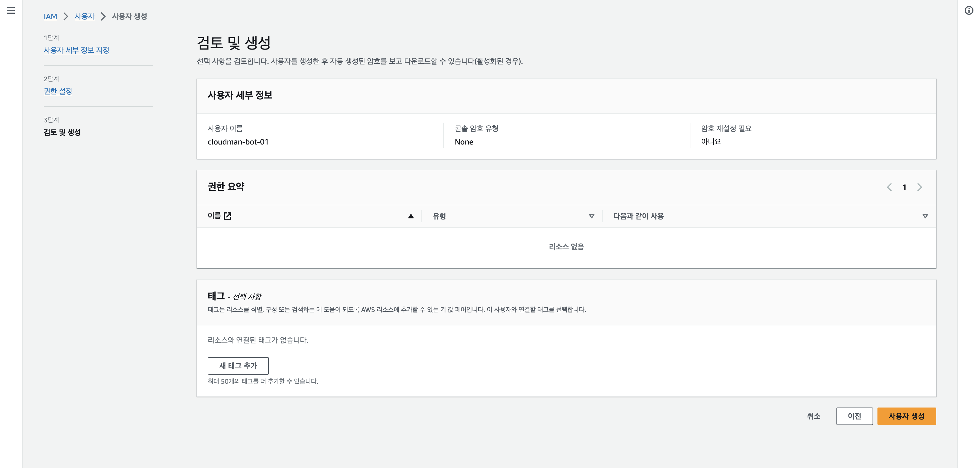Click the external link icon beside 이름
The width and height of the screenshot is (980, 468).
pyautogui.click(x=227, y=216)
